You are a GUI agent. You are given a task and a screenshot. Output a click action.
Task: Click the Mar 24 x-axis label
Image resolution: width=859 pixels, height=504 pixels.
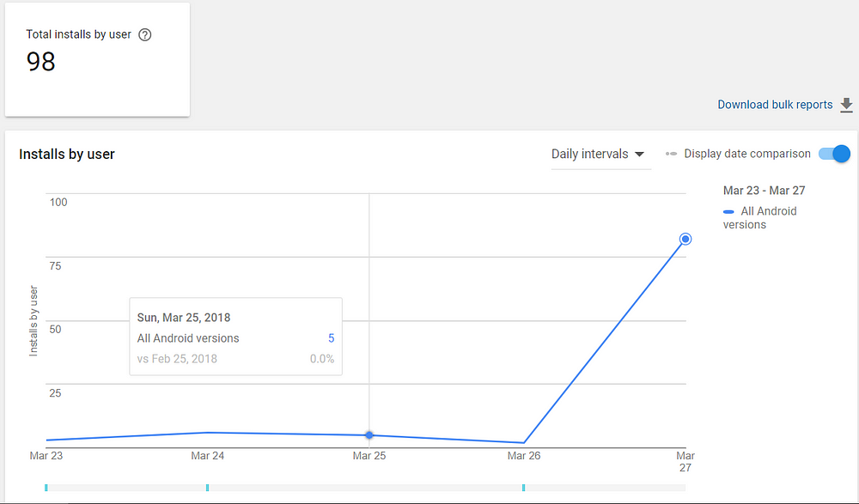[207, 456]
